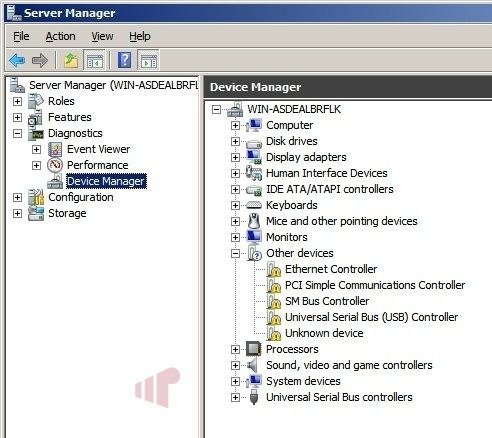Image resolution: width=492 pixels, height=438 pixels.
Task: Select PCI Simple Communications Controller device
Action: [x=375, y=285]
